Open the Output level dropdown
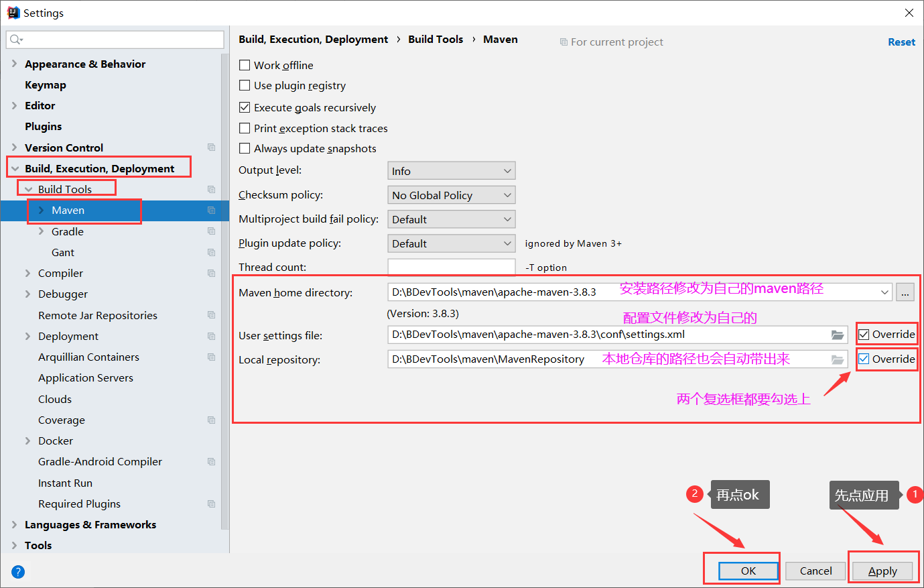Screen dimensions: 924x588 452,171
